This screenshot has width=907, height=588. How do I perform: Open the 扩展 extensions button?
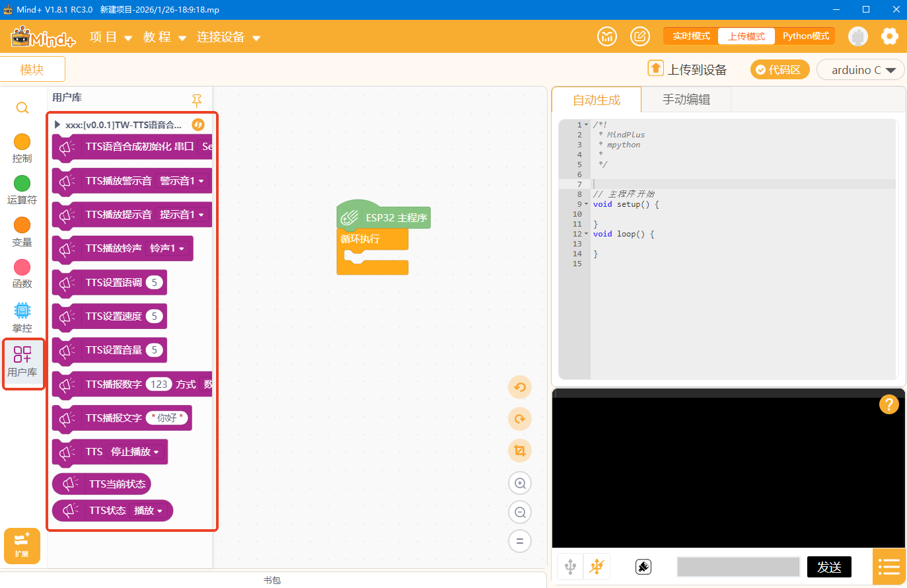22,546
